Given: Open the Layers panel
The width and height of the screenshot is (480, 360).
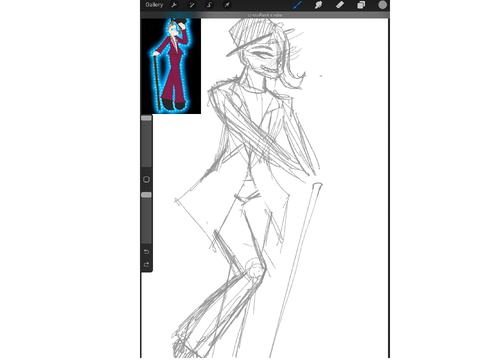Looking at the screenshot, I should 361,5.
